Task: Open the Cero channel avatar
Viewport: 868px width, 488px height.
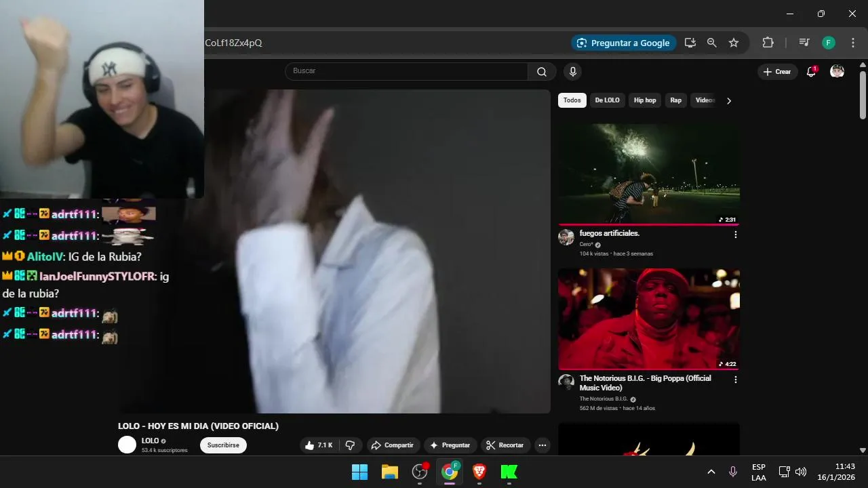Action: click(x=566, y=237)
